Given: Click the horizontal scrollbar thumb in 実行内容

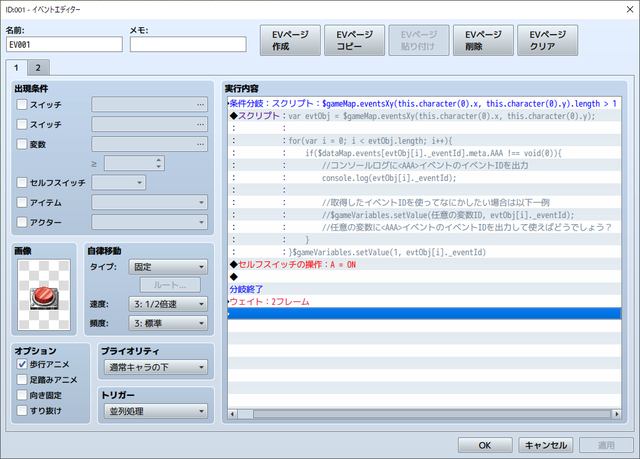Looking at the screenshot, I should (x=432, y=414).
